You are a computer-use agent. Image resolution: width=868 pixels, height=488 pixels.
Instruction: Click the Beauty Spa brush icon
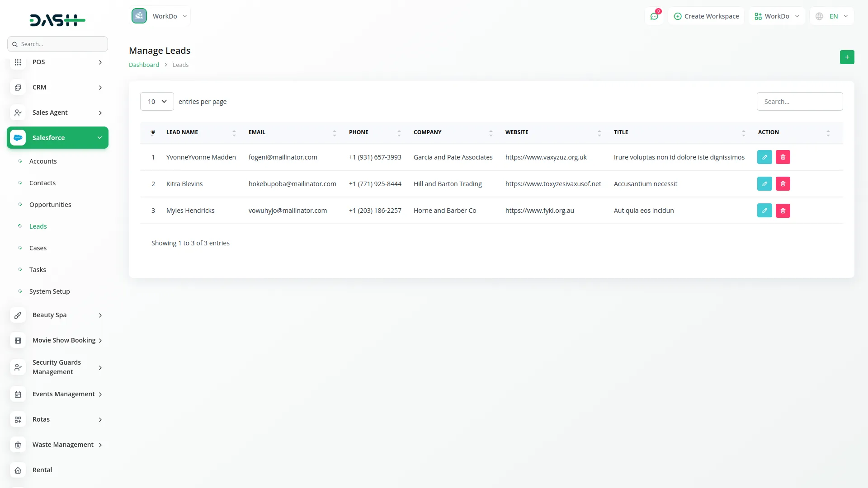pos(18,315)
